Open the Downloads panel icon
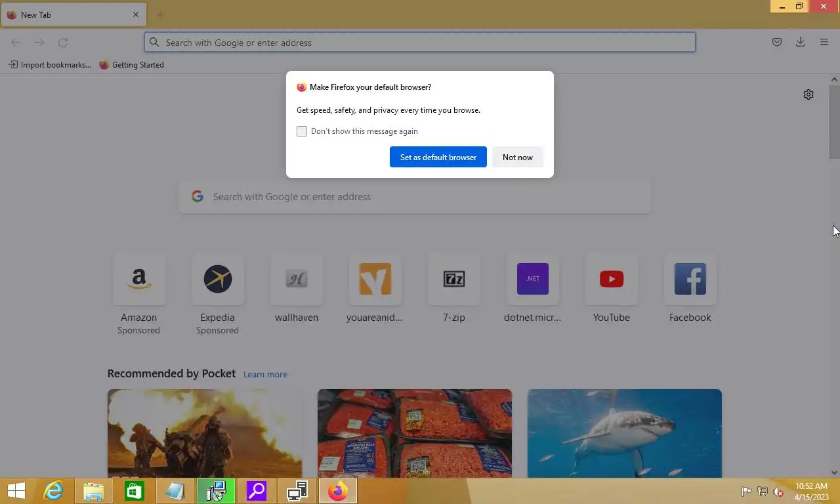The width and height of the screenshot is (840, 504). [x=801, y=43]
